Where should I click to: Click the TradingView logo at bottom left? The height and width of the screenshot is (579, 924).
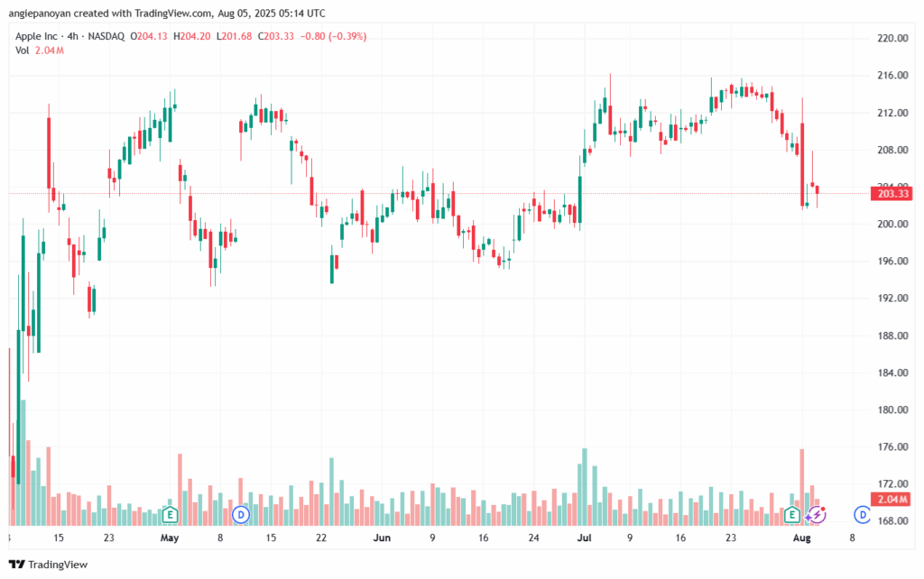pyautogui.click(x=49, y=565)
